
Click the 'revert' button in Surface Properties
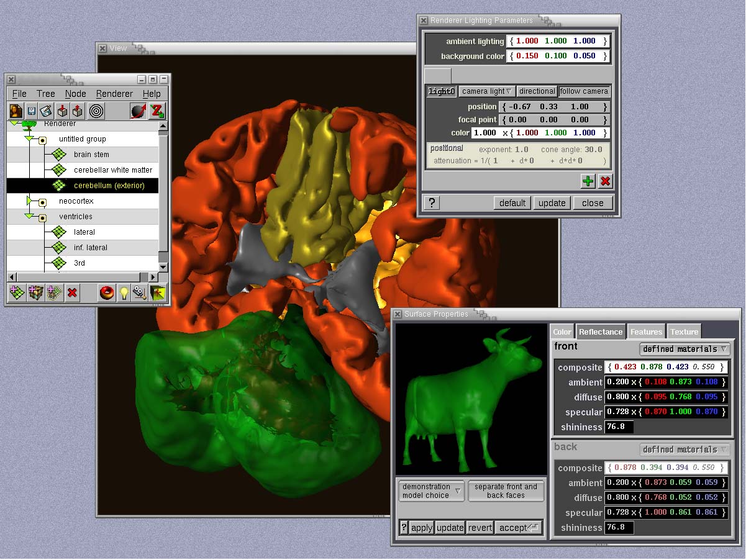[480, 528]
